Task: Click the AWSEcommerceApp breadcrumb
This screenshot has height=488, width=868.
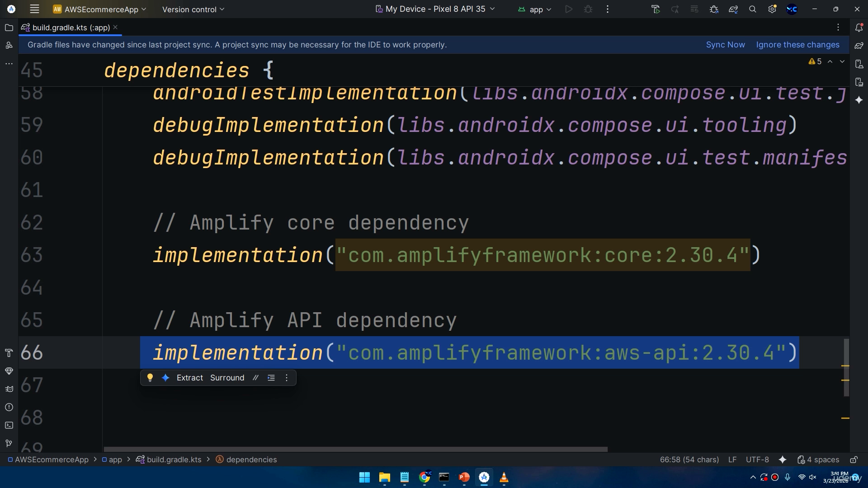Action: point(48,460)
